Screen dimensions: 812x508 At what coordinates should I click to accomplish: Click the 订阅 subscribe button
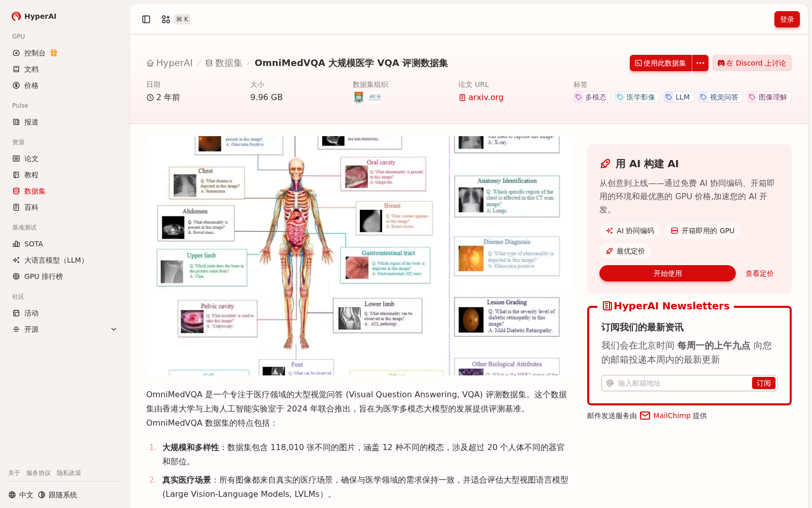coord(763,383)
